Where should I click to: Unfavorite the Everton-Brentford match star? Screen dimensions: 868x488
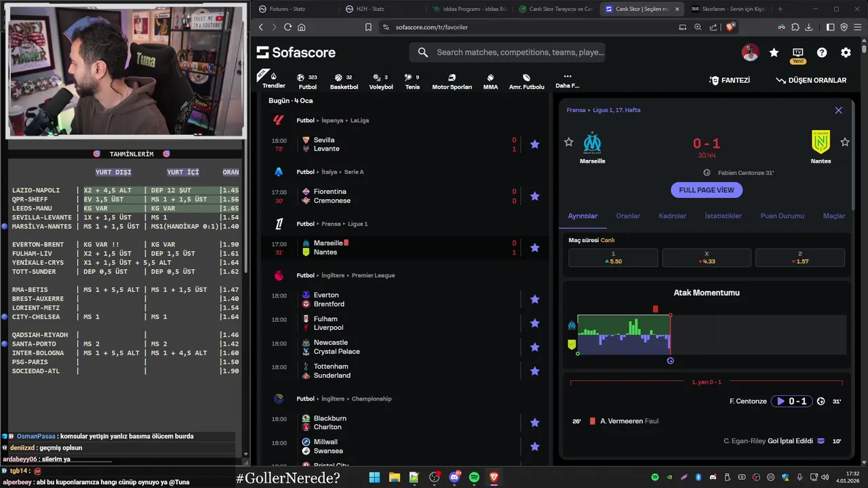(x=534, y=299)
